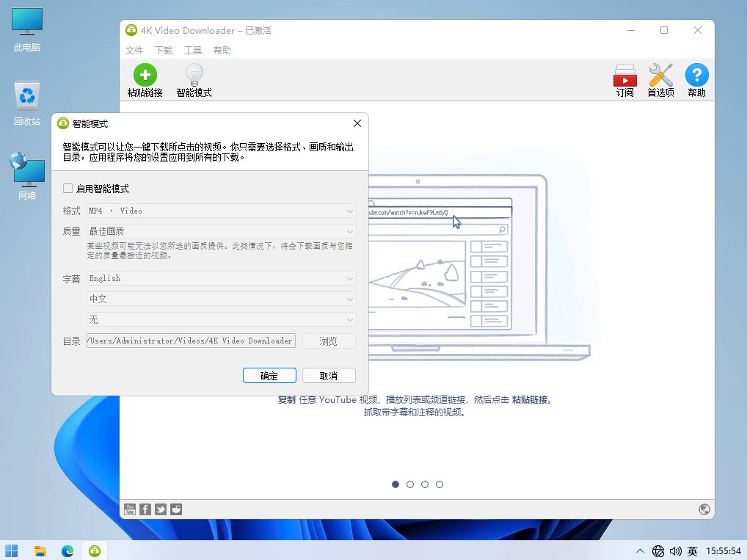
Task: Click the taskbar clock 15:55:54
Action: click(724, 551)
